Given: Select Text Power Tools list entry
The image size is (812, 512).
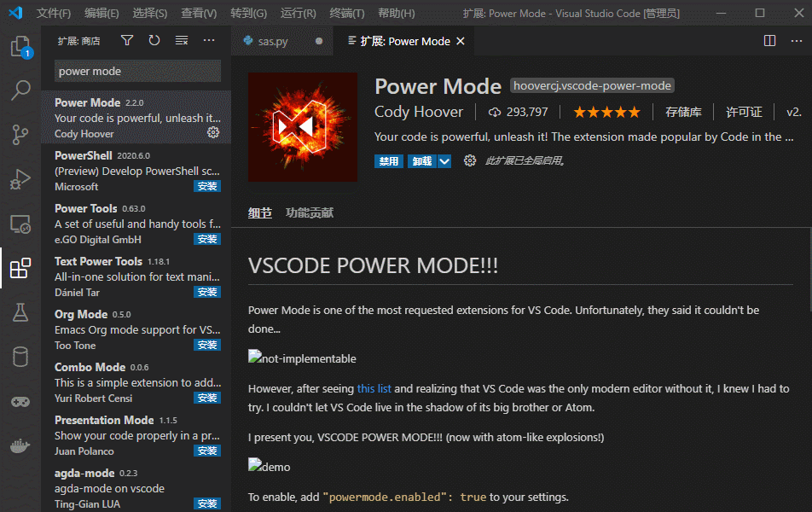Looking at the screenshot, I should click(136, 276).
